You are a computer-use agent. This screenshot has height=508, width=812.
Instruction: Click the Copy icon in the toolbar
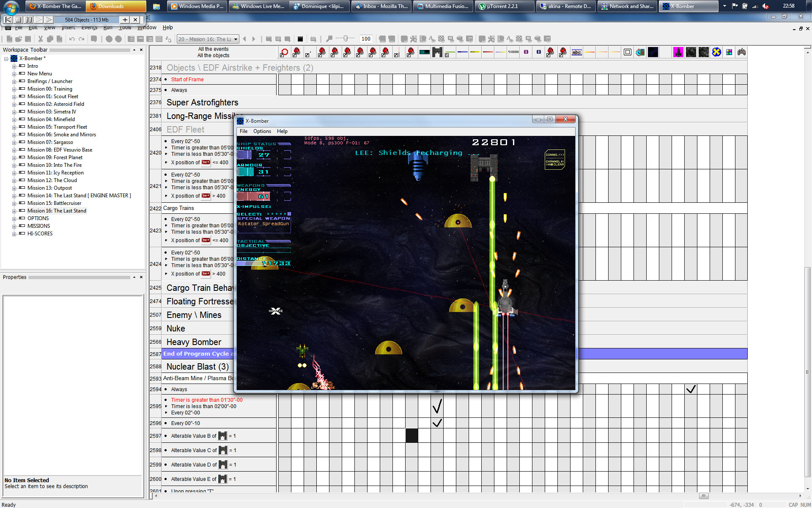(x=50, y=39)
